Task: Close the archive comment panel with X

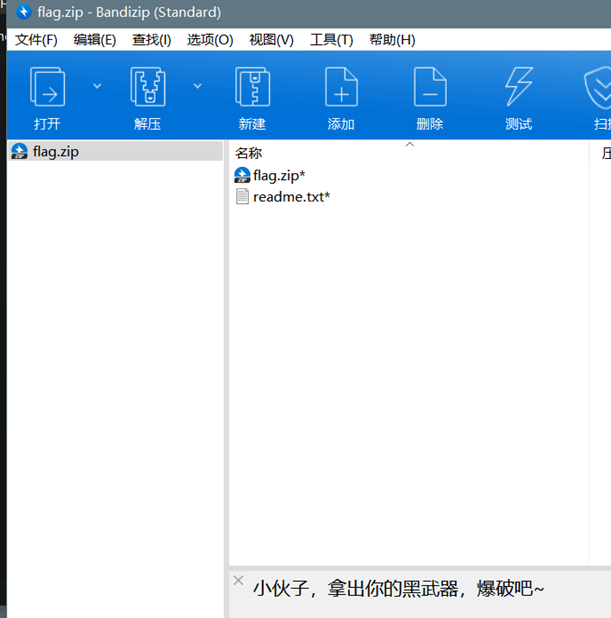Action: pos(238,580)
